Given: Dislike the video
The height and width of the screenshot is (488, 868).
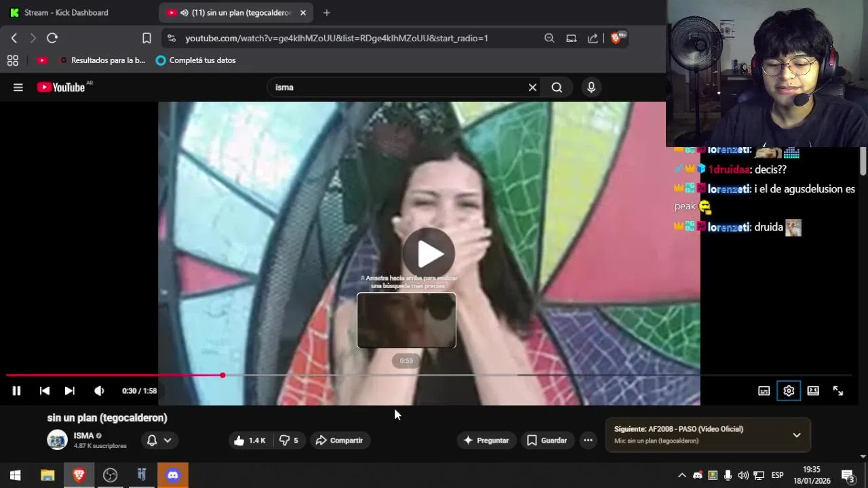Looking at the screenshot, I should pos(289,441).
